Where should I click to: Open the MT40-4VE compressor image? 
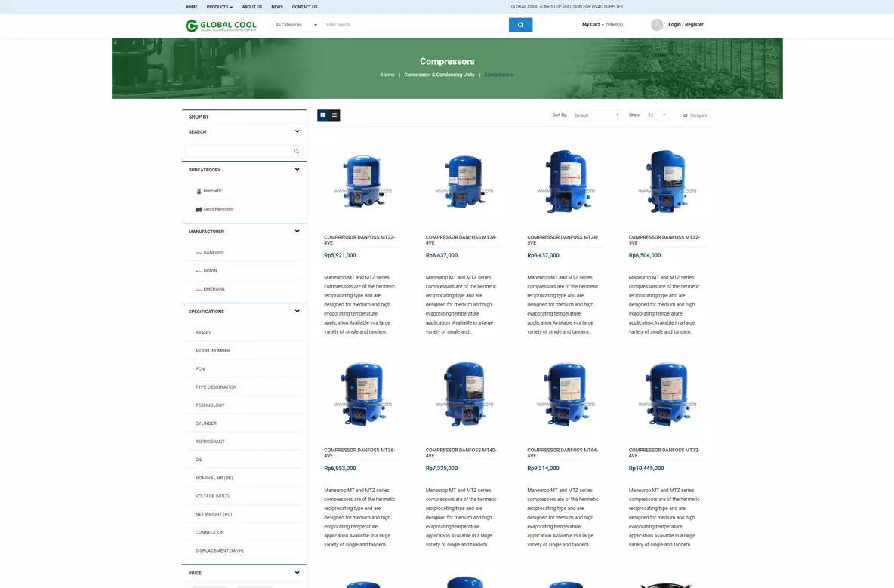point(464,394)
